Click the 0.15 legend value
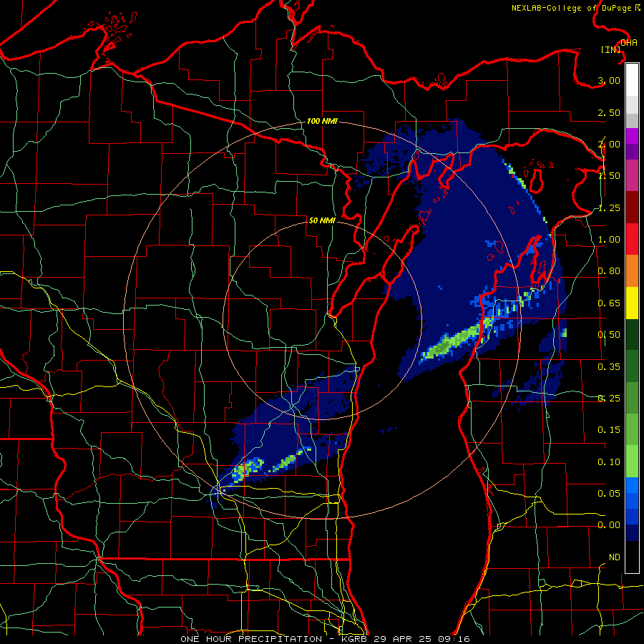Image resolution: width=644 pixels, height=644 pixels. (609, 430)
